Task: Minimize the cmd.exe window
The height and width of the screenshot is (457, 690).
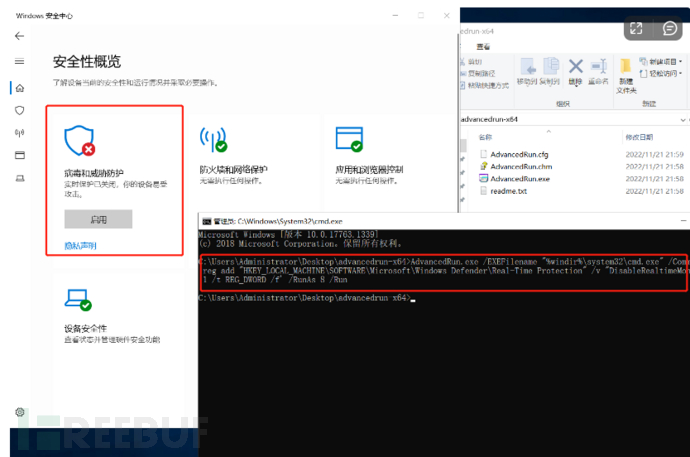Action: coord(683,221)
